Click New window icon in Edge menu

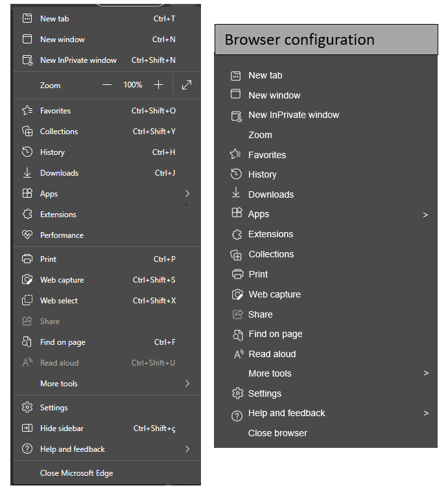coord(27,39)
